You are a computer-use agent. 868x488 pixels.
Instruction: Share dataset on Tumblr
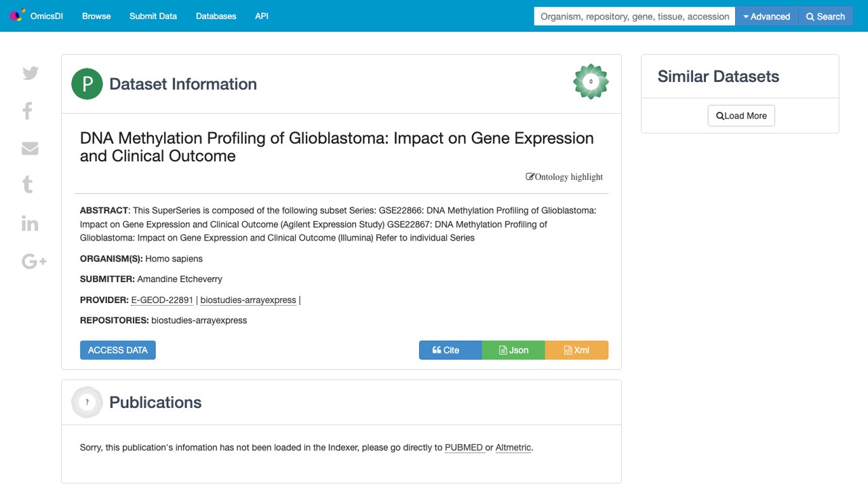pos(28,184)
